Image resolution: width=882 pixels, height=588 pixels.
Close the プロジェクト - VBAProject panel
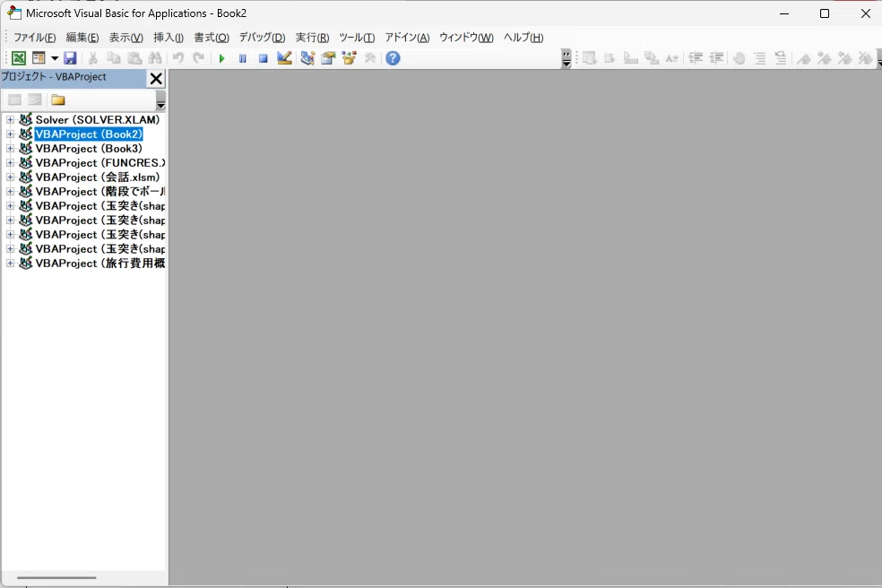click(156, 79)
